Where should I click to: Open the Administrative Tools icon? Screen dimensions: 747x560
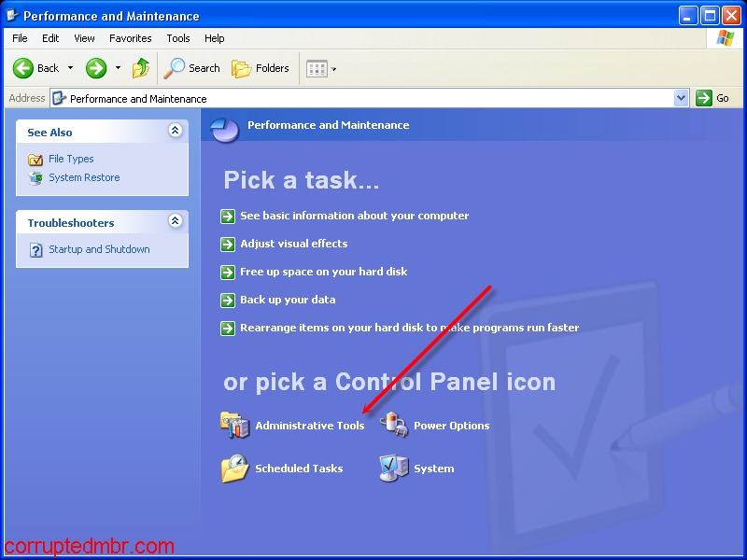[235, 425]
